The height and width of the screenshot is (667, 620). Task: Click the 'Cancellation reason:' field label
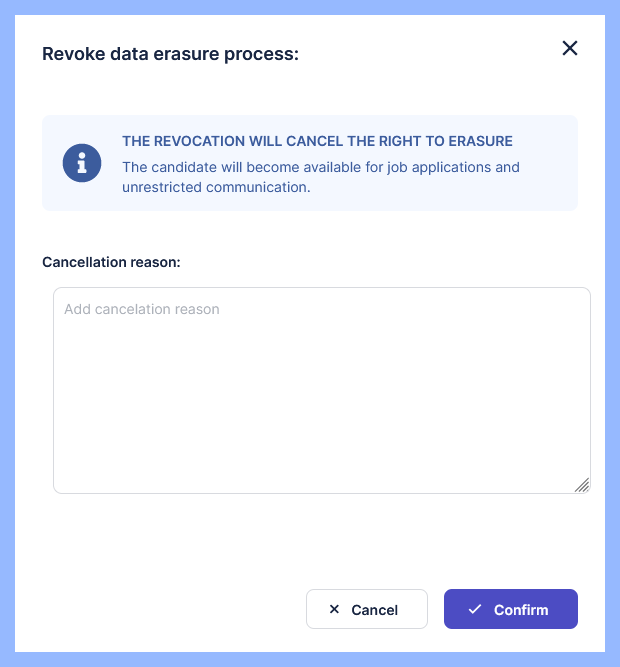[x=110, y=262]
